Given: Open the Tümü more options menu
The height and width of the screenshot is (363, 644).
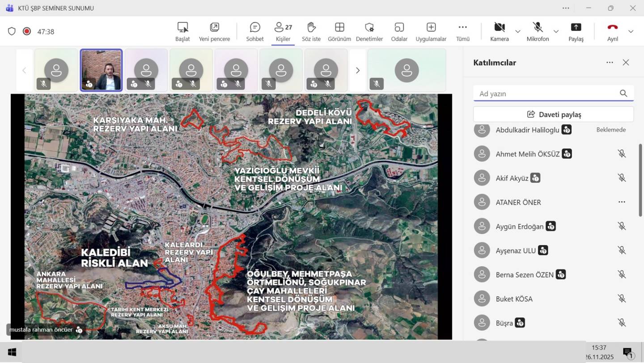Looking at the screenshot, I should (x=462, y=32).
